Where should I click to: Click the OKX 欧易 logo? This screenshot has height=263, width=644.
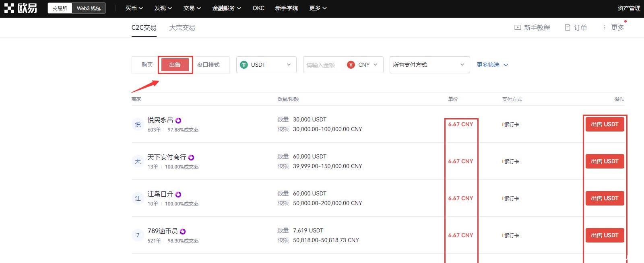(21, 8)
